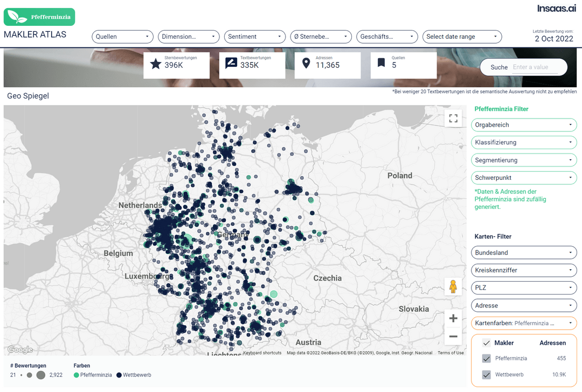Click the Geo Spiegel heading
Image resolution: width=582 pixels, height=392 pixels.
click(x=28, y=96)
